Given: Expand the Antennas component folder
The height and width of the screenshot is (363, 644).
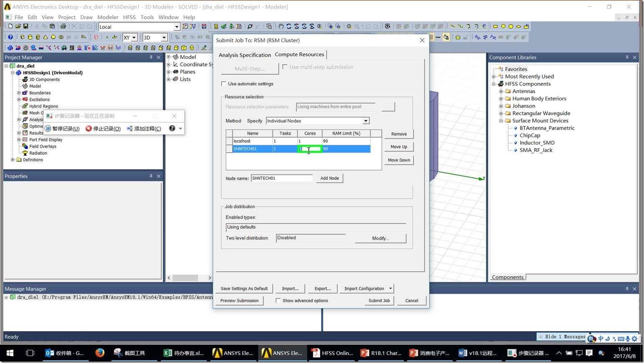Looking at the screenshot, I should click(501, 91).
